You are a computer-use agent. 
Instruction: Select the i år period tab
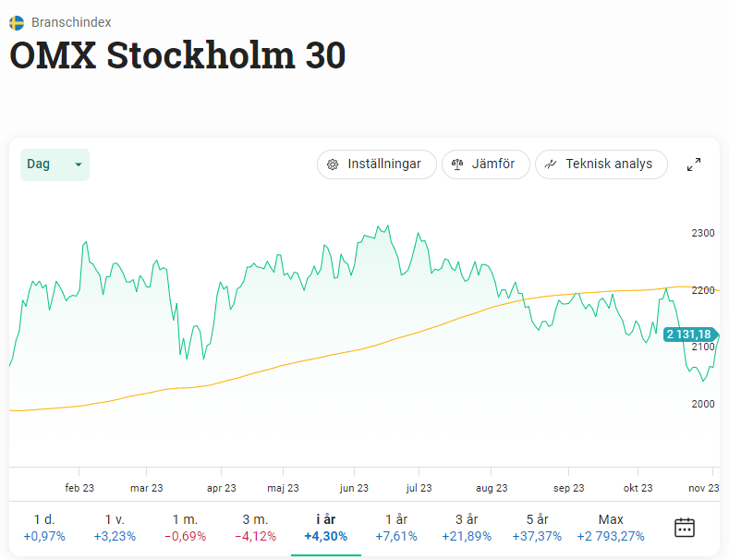[x=326, y=528]
